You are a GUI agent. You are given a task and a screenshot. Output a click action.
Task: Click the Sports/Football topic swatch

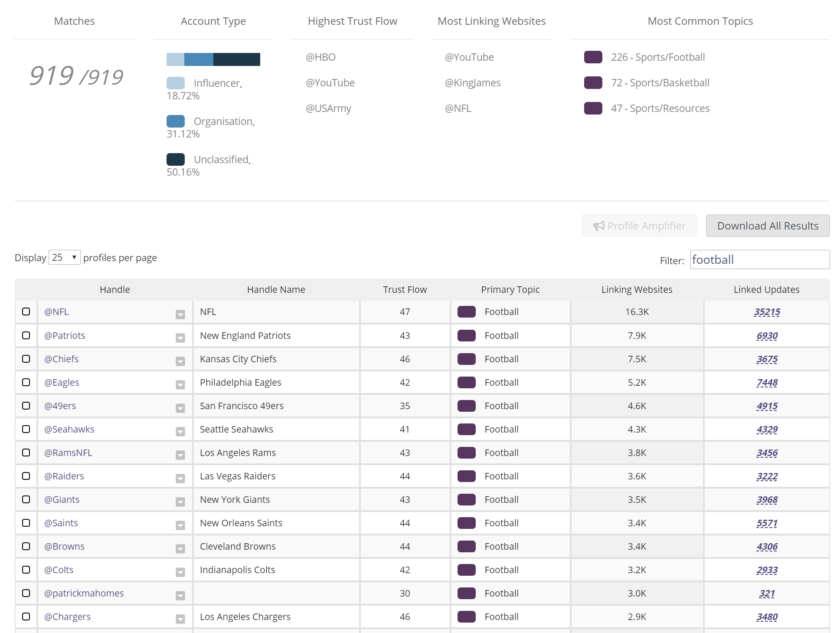click(x=593, y=57)
